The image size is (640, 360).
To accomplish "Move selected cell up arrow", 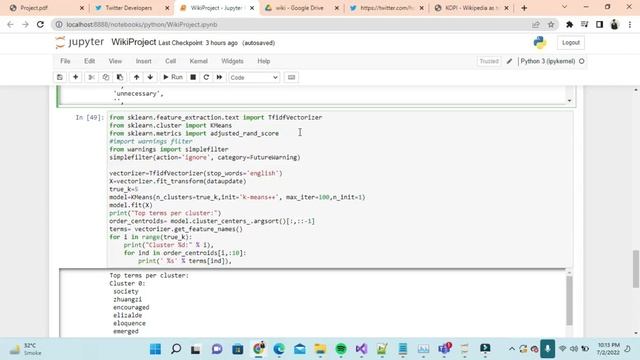I will pyautogui.click(x=136, y=77).
